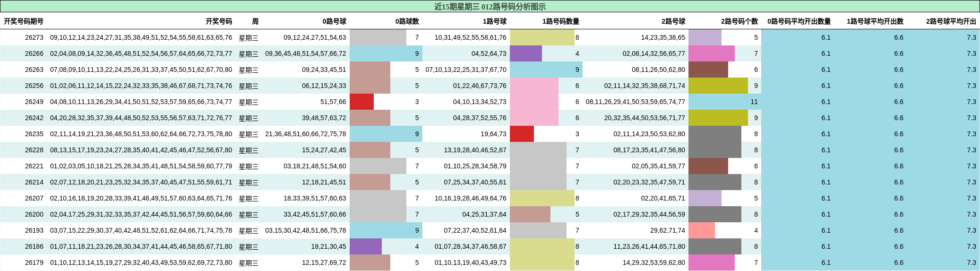
Task: Click 0路号球 cell 12,18,21,45,51
Action: click(324, 182)
